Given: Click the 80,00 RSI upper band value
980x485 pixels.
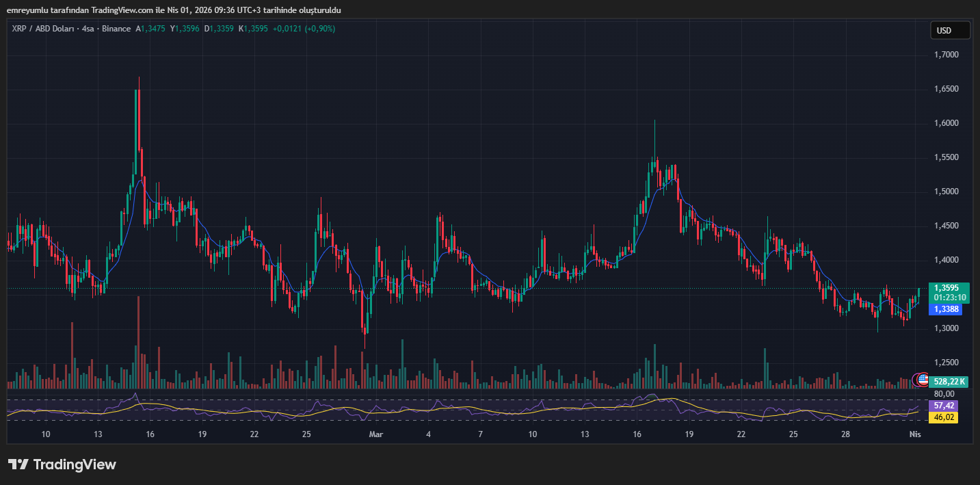Looking at the screenshot, I should pyautogui.click(x=944, y=394).
